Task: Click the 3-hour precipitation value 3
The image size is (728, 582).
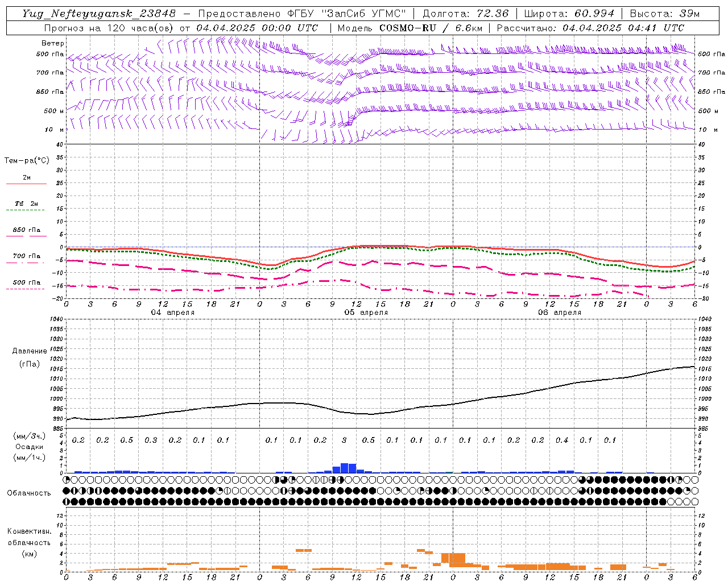Action: pyautogui.click(x=344, y=440)
